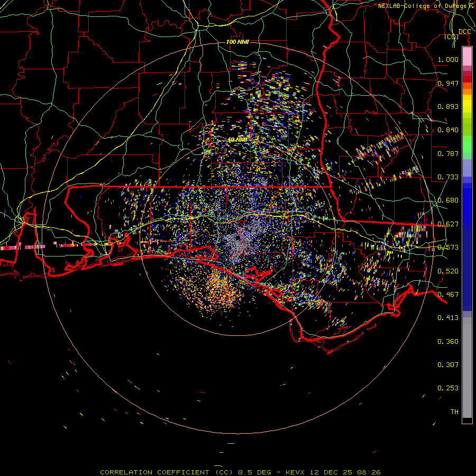
Task: Click the DCC label above the color scale
Action: click(464, 32)
